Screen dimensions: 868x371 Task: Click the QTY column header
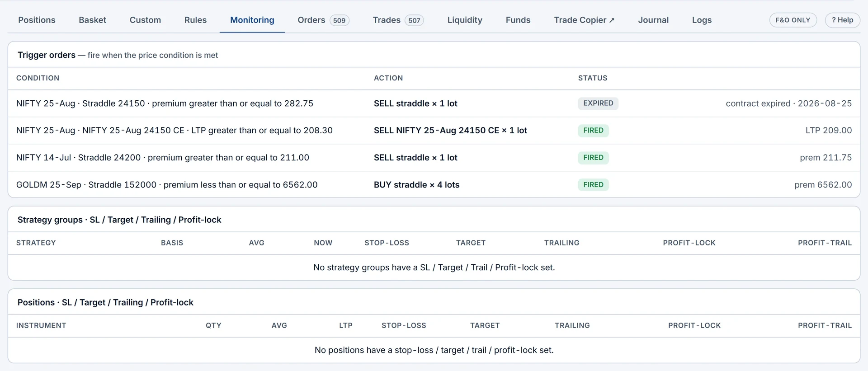[x=213, y=326]
